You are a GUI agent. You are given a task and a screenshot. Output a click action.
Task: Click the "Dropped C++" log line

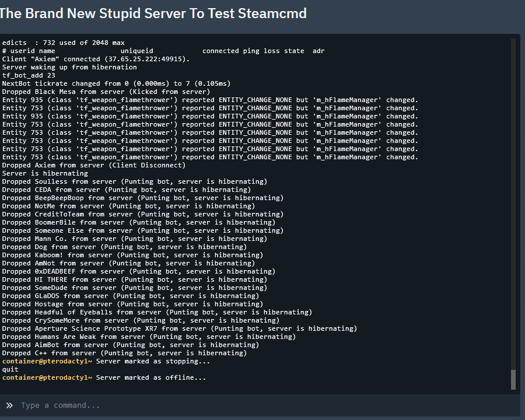(x=124, y=353)
